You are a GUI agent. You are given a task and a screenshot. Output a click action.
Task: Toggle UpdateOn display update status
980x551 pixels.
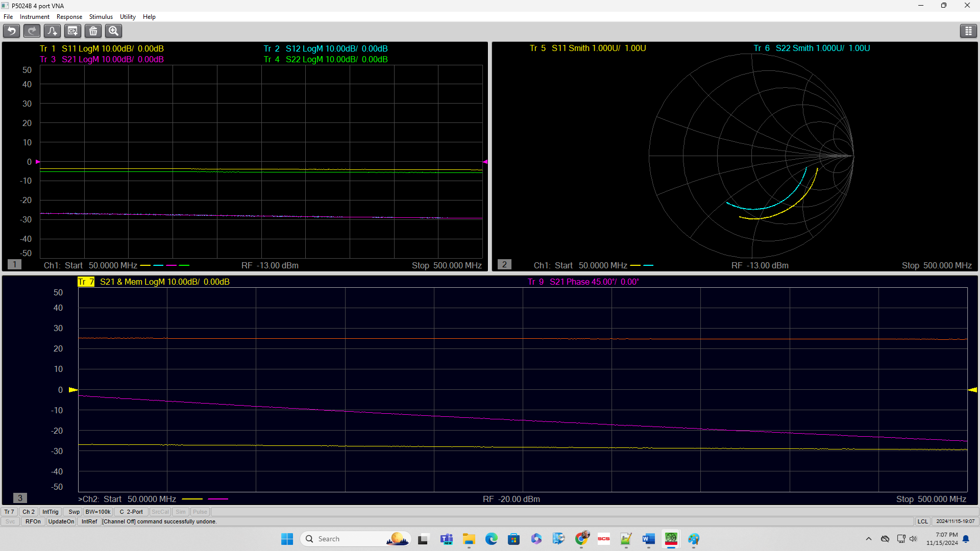pyautogui.click(x=61, y=521)
